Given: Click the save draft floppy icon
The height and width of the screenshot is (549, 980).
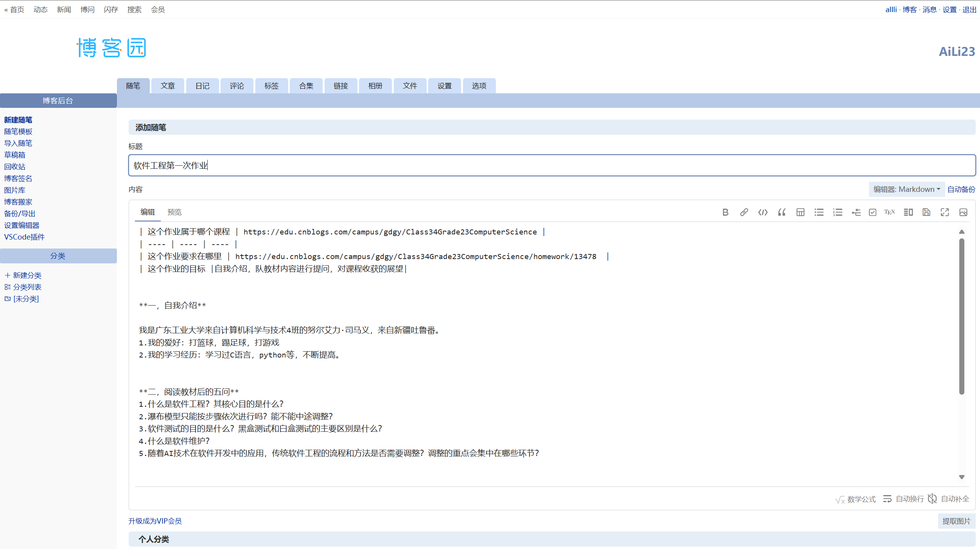Looking at the screenshot, I should click(x=926, y=212).
